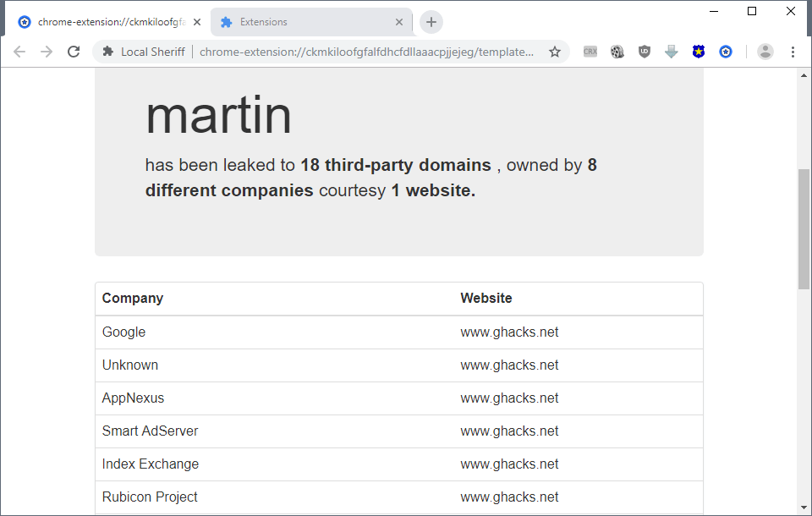Bookmark this page with the star icon
The width and height of the screenshot is (812, 516).
coord(555,52)
